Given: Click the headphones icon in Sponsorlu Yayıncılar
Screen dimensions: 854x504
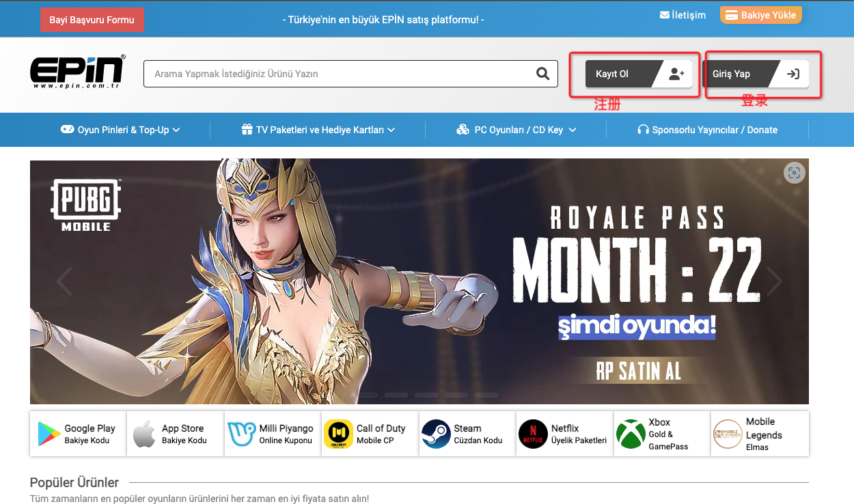Looking at the screenshot, I should click(x=643, y=129).
